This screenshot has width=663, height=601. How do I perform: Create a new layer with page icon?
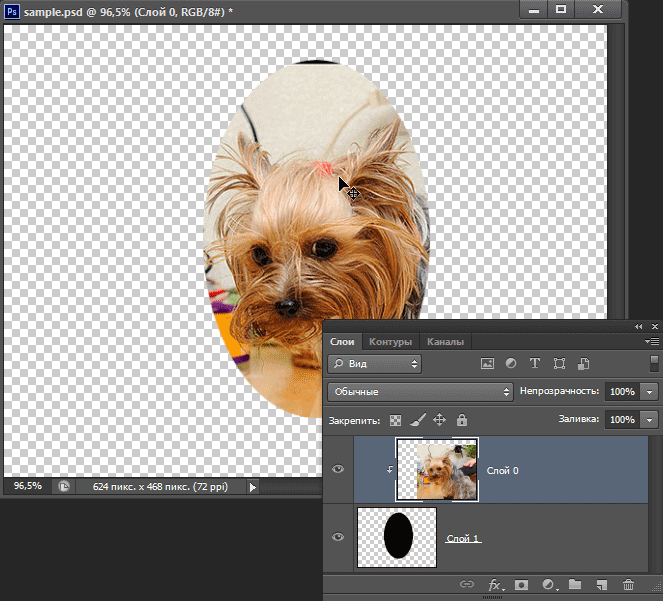(x=601, y=584)
